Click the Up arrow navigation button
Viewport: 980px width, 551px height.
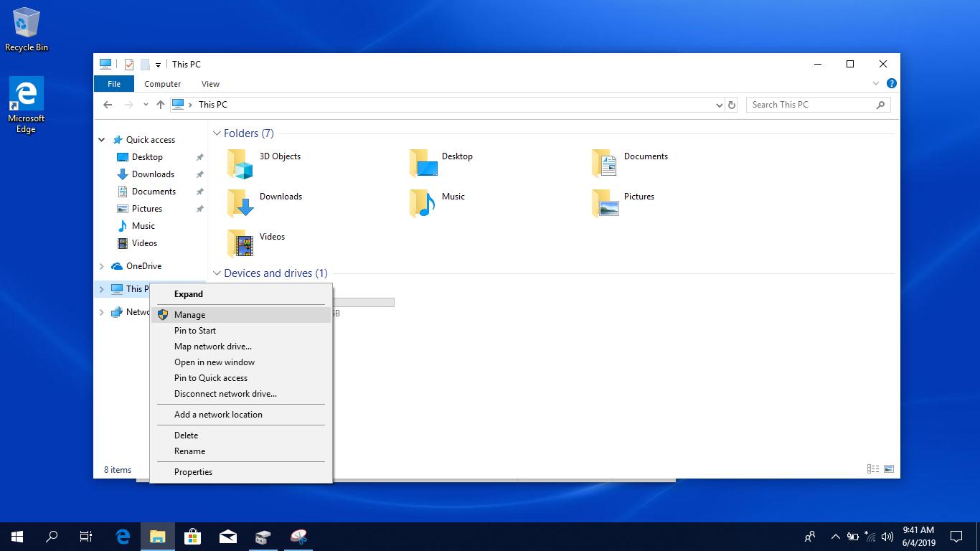coord(160,105)
